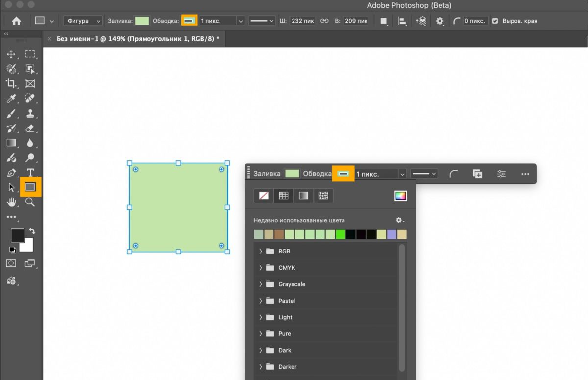Change the screen mode icon

(x=30, y=263)
